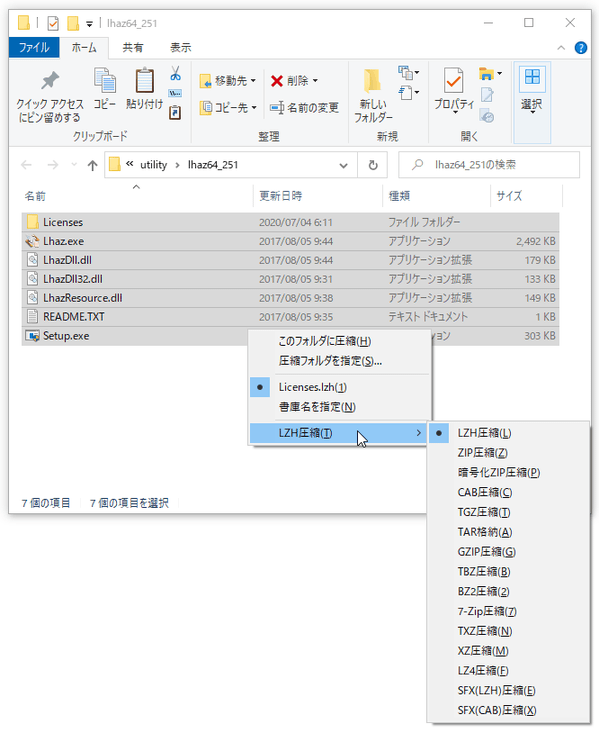Select the LhazDll32.dll file row
The image size is (599, 733).
point(290,279)
